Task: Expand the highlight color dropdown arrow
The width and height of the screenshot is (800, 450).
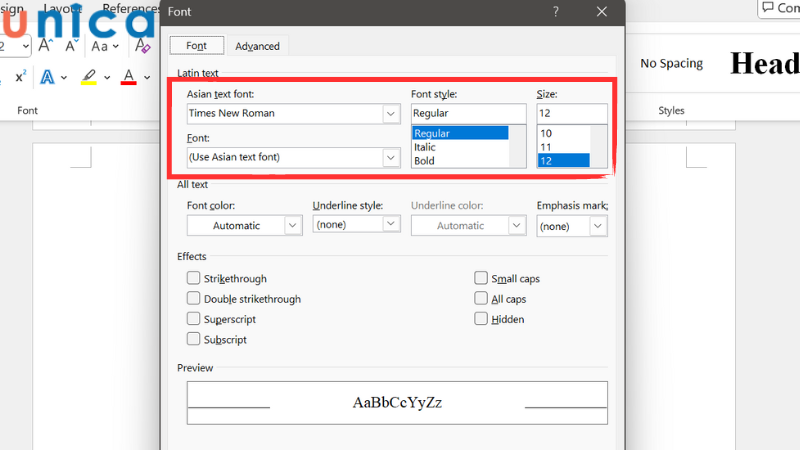Action: [x=107, y=78]
